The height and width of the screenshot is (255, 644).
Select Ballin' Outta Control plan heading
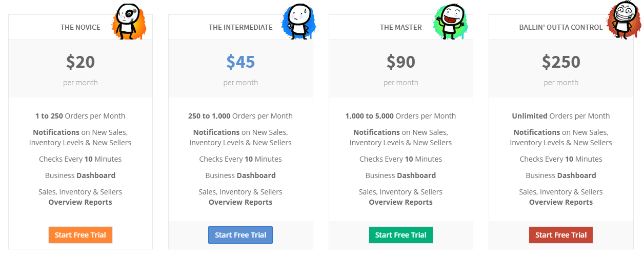561,27
